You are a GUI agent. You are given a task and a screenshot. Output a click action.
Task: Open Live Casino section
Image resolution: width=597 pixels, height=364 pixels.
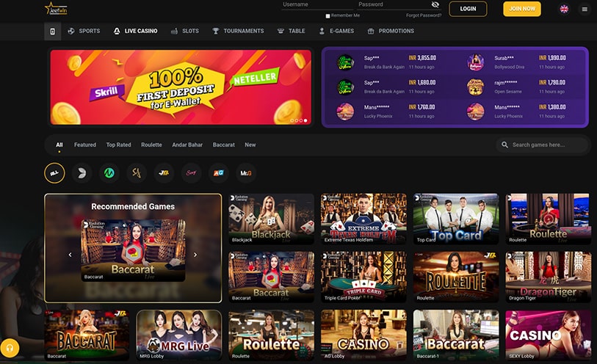(136, 31)
